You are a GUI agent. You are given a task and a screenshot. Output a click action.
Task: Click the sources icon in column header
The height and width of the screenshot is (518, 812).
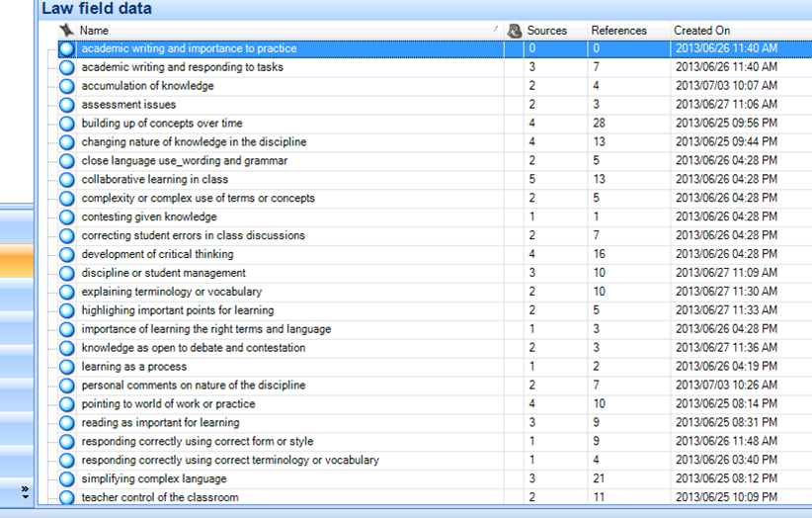(x=514, y=31)
